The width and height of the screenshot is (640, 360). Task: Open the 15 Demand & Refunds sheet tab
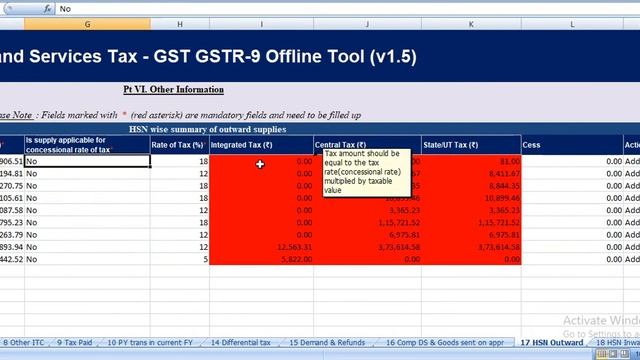pyautogui.click(x=327, y=342)
